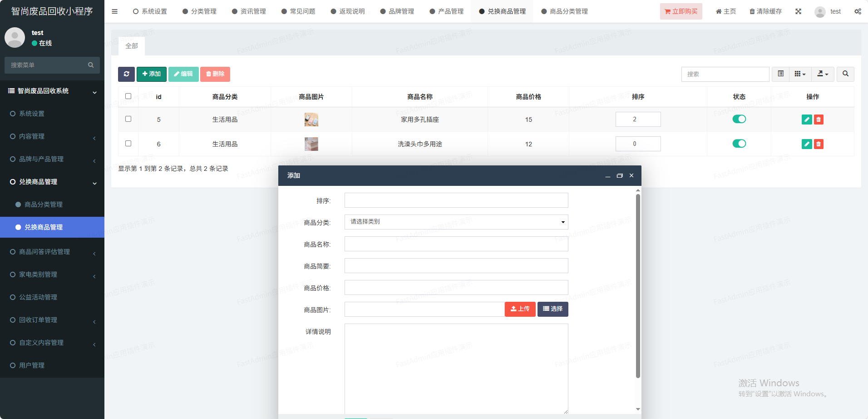868x419 pixels.
Task: Click the fullscreen icon in the top bar
Action: pyautogui.click(x=798, y=11)
